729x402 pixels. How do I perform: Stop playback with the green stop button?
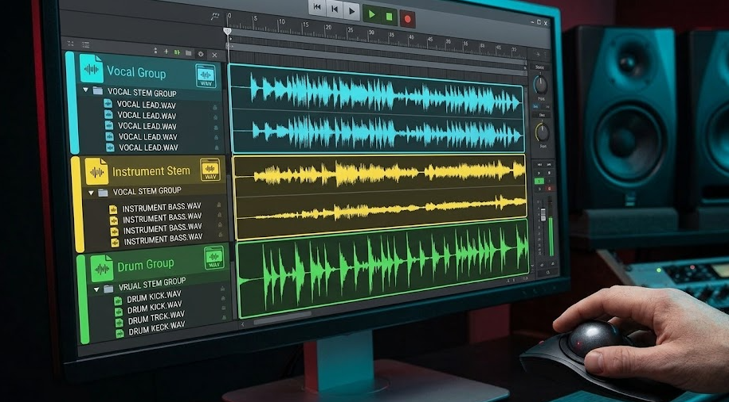[x=389, y=16]
